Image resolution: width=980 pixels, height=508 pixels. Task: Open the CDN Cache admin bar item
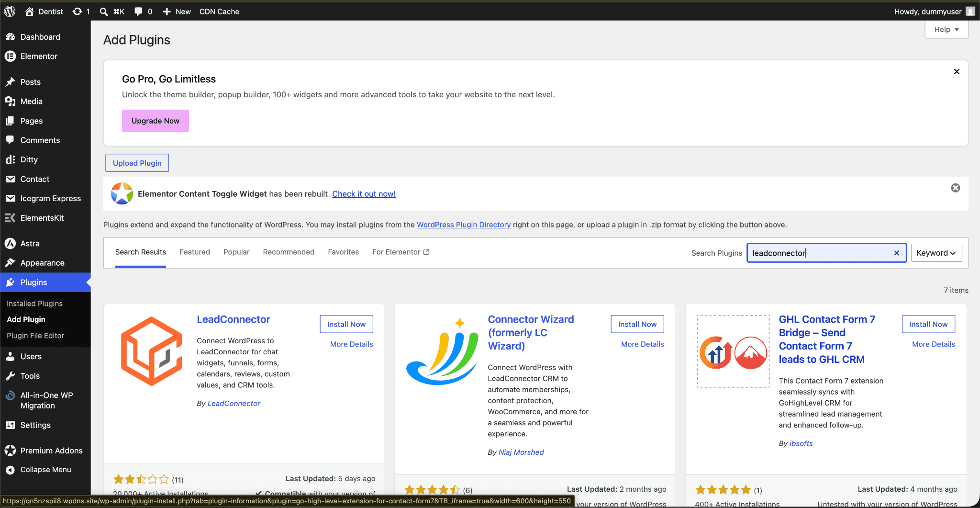[x=219, y=11]
